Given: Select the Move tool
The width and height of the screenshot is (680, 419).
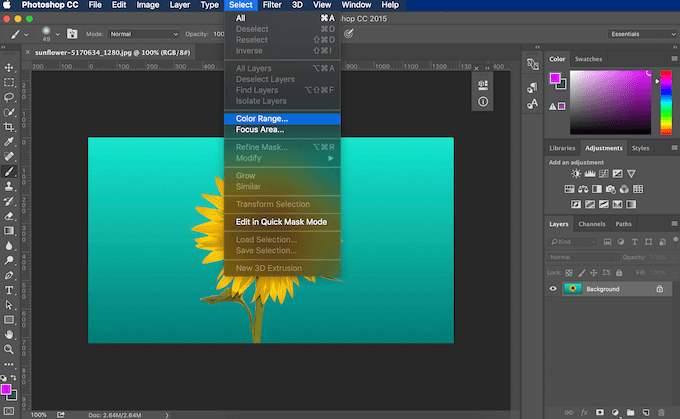Looking at the screenshot, I should pos(9,67).
